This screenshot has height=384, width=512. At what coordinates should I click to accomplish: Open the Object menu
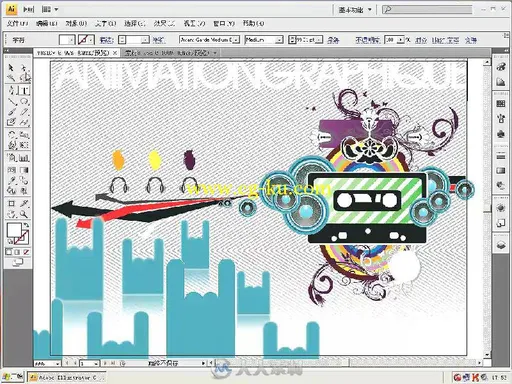coord(76,24)
